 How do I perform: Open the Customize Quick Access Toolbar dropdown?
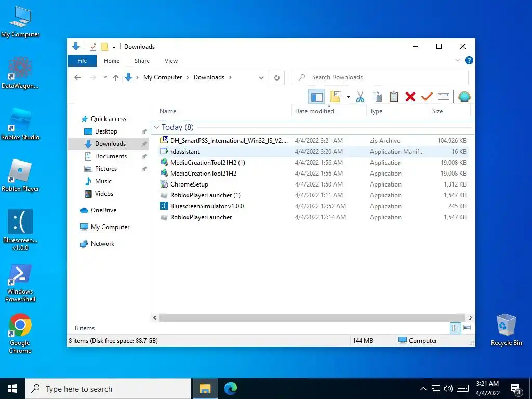click(114, 47)
